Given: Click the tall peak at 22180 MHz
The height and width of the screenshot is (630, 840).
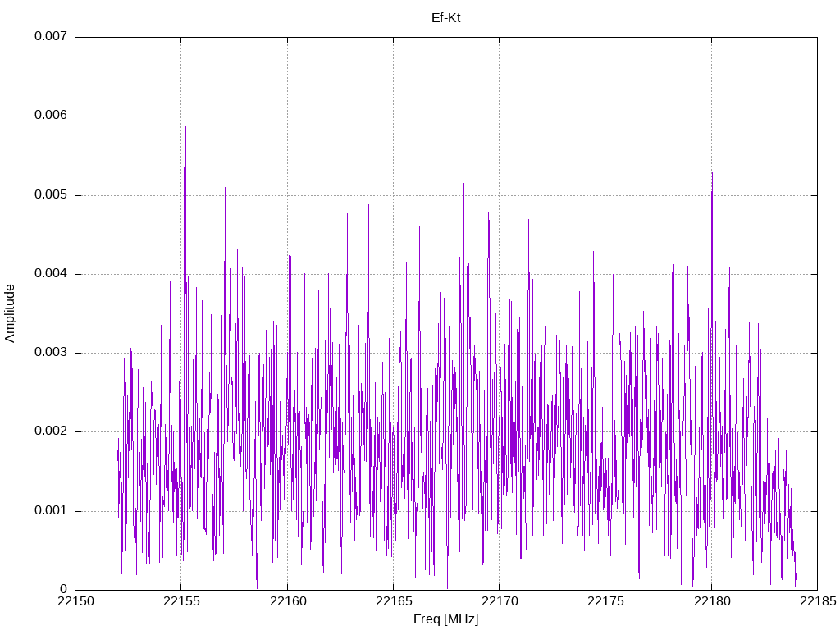Looking at the screenshot, I should point(712,174).
